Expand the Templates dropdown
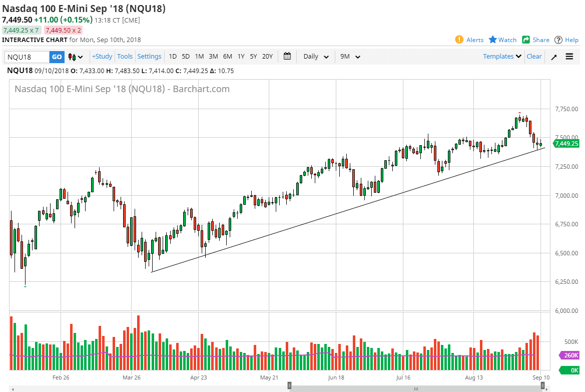585x392 pixels. (501, 57)
